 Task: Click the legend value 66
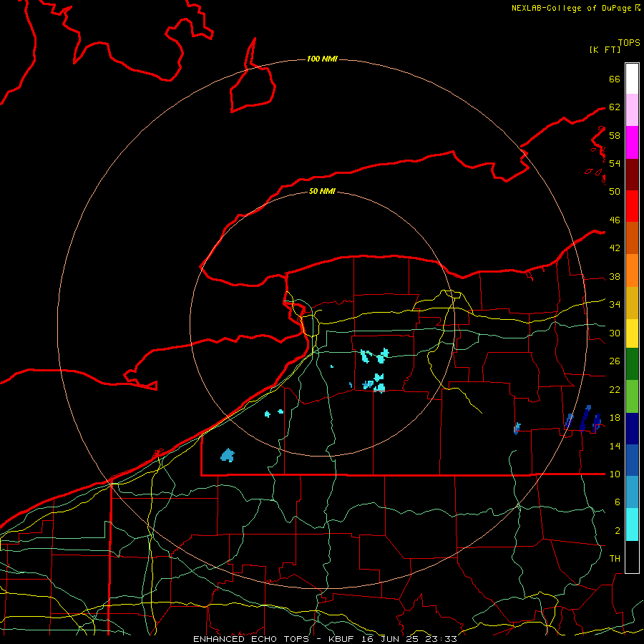(x=615, y=79)
